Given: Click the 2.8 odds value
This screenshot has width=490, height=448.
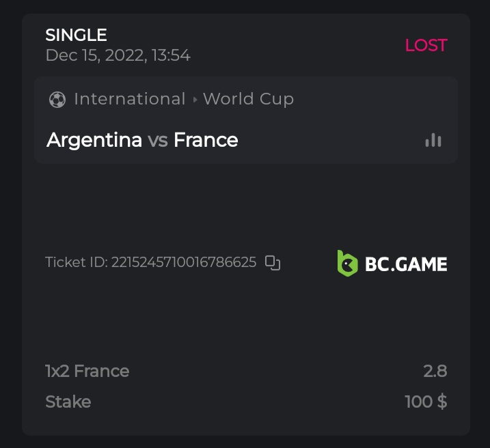Looking at the screenshot, I should [x=435, y=371].
